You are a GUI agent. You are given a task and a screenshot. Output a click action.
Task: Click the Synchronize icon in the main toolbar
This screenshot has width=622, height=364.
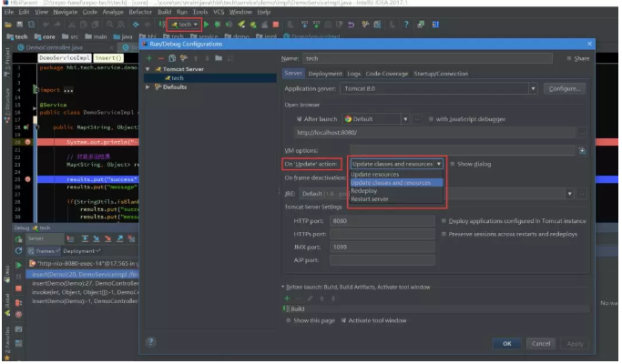[x=31, y=25]
